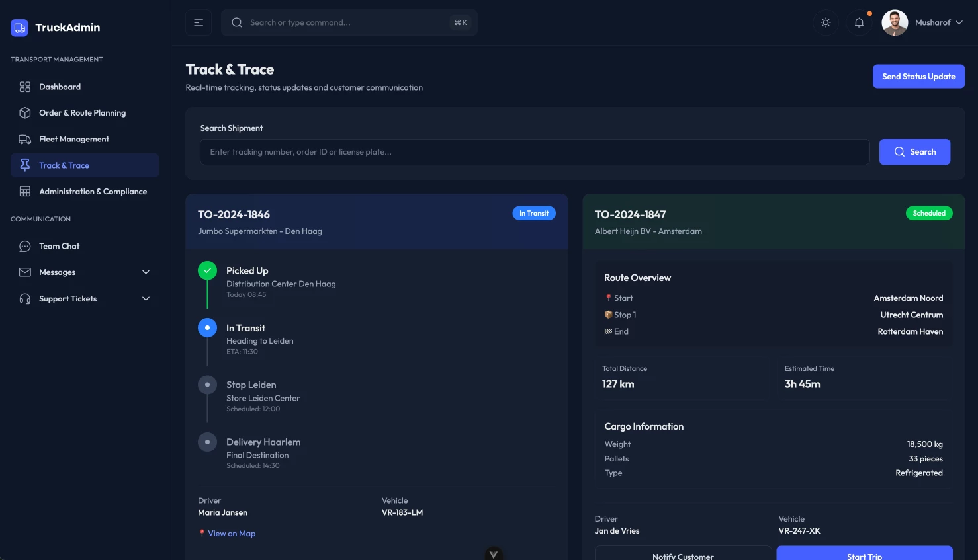Click the Search Shipment tracking number field

[535, 152]
